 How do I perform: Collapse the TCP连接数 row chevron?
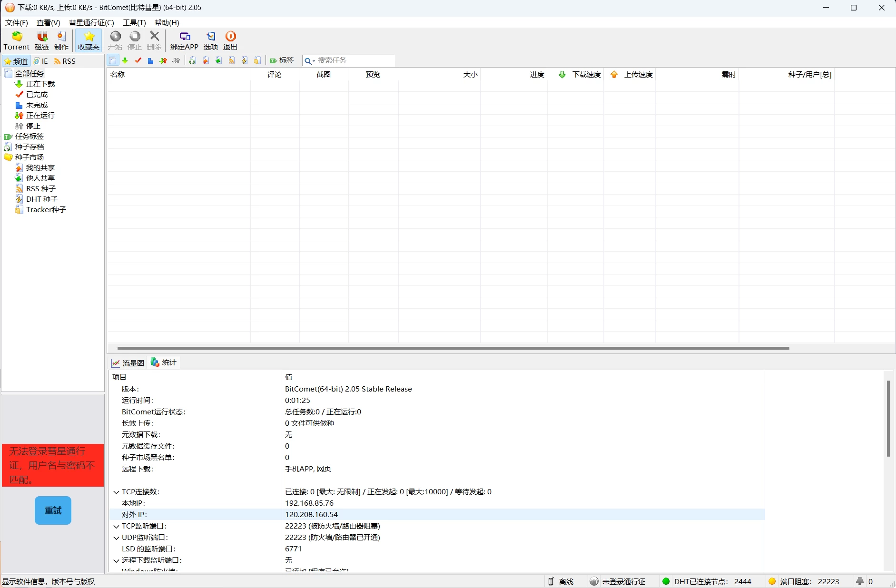point(116,492)
